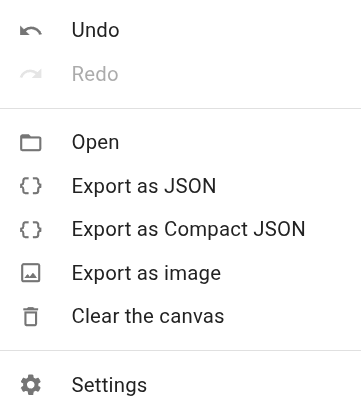Screen dimensions: 361x410
Task: Click the folder icon beside Open
Action: pyautogui.click(x=31, y=143)
